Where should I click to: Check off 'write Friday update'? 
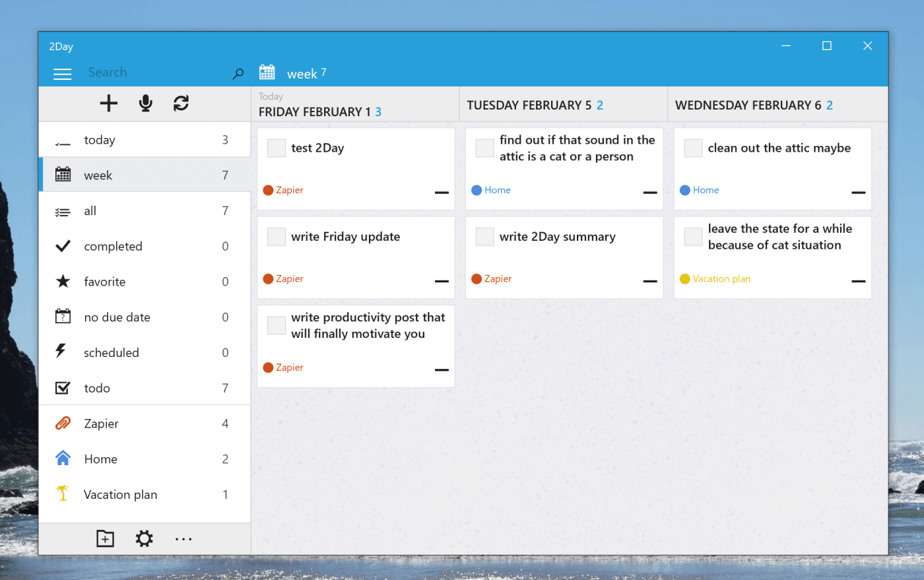277,236
